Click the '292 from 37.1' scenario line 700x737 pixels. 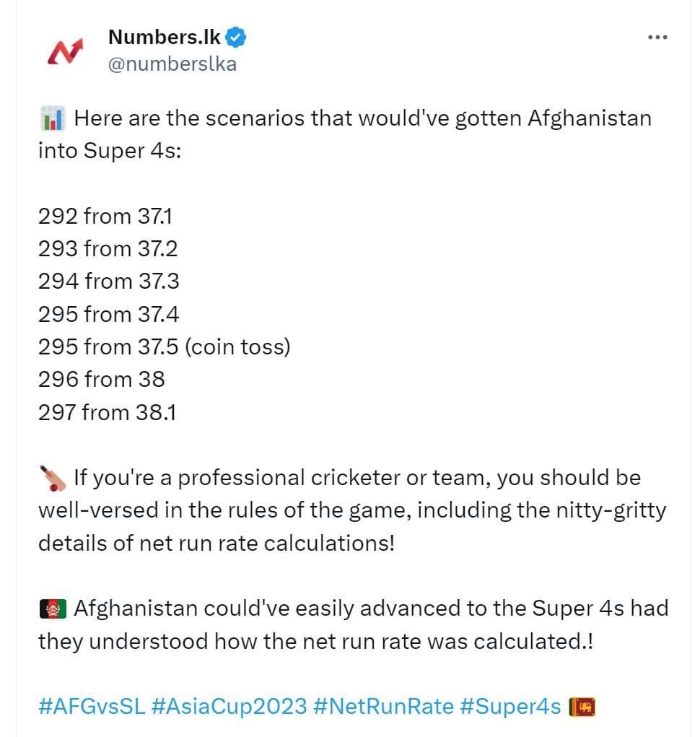105,217
